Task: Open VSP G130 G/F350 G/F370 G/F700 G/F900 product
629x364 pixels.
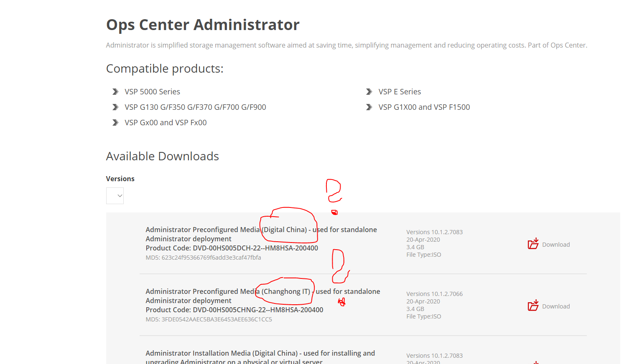Action: click(195, 107)
